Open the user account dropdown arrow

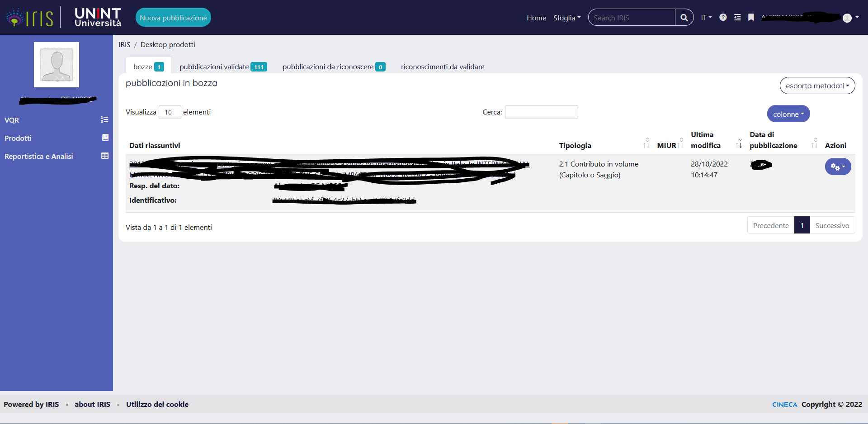(x=857, y=18)
